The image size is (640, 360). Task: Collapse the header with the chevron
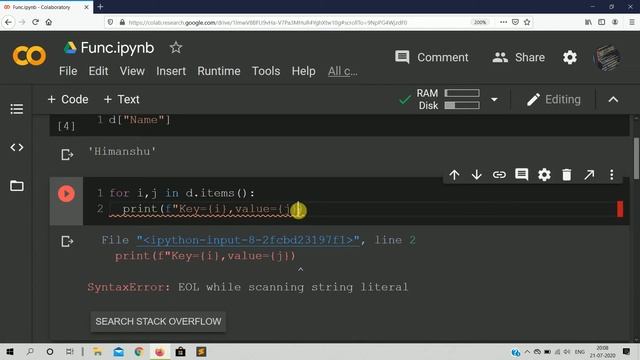(x=613, y=99)
